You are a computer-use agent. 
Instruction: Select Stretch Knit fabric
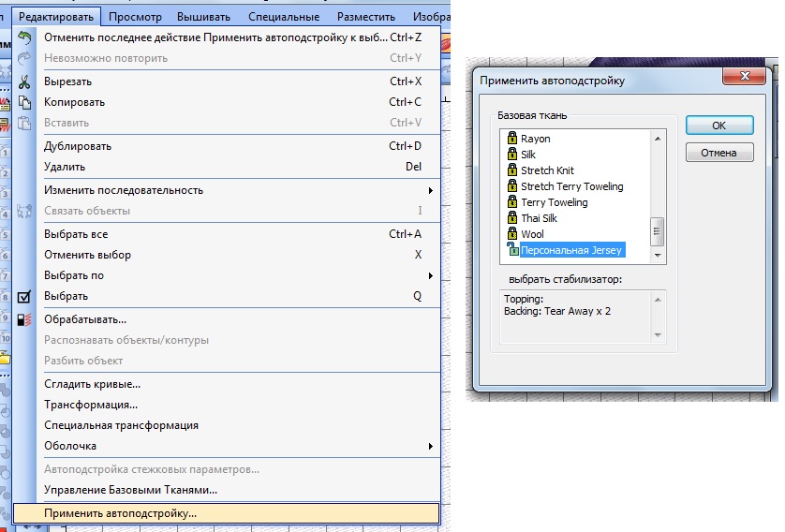coord(547,170)
